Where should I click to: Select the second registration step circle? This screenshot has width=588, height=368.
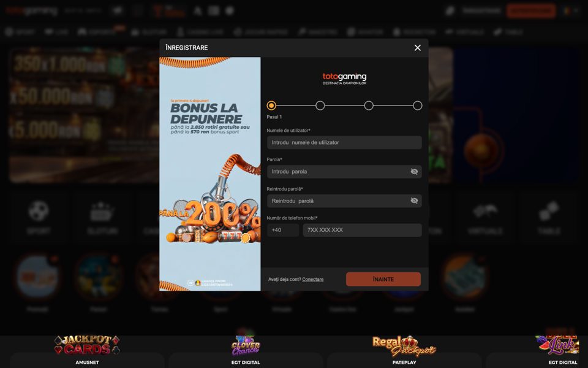(x=320, y=105)
